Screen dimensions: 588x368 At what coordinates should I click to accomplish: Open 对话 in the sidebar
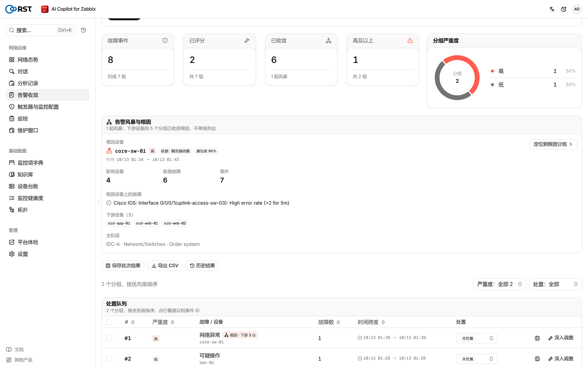point(47,71)
